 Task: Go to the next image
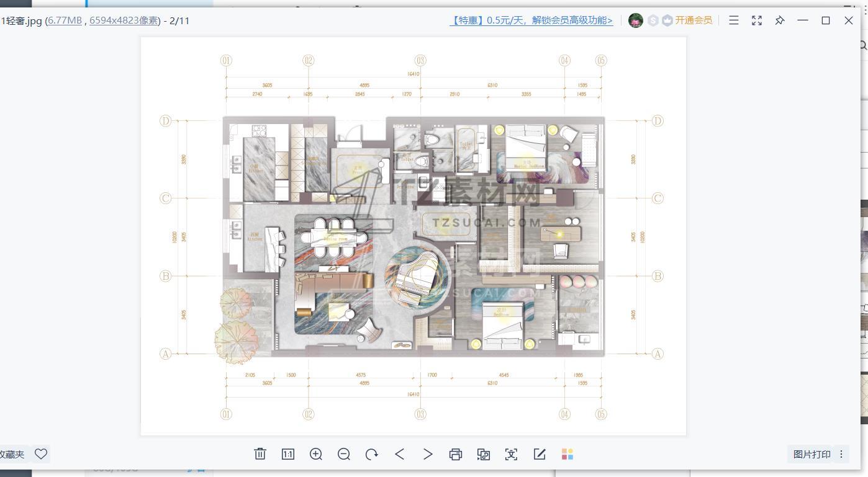[428, 454]
